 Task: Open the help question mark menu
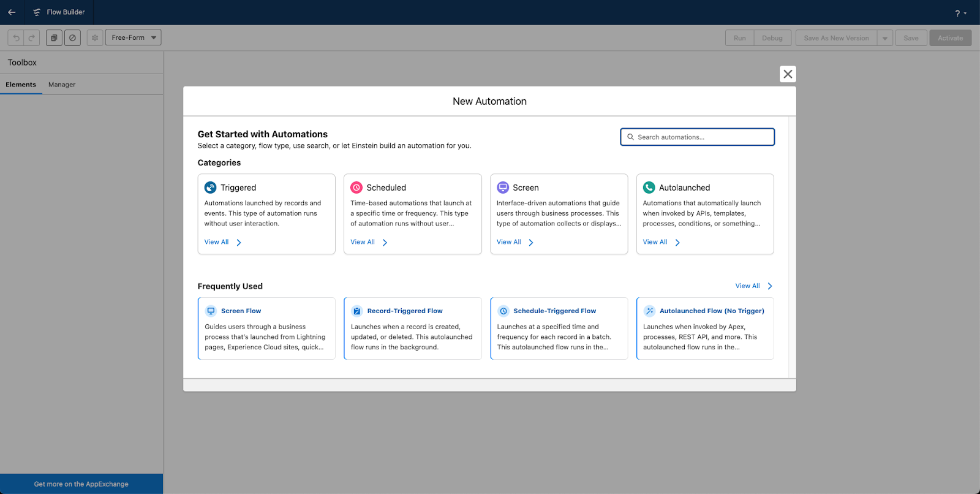click(960, 13)
